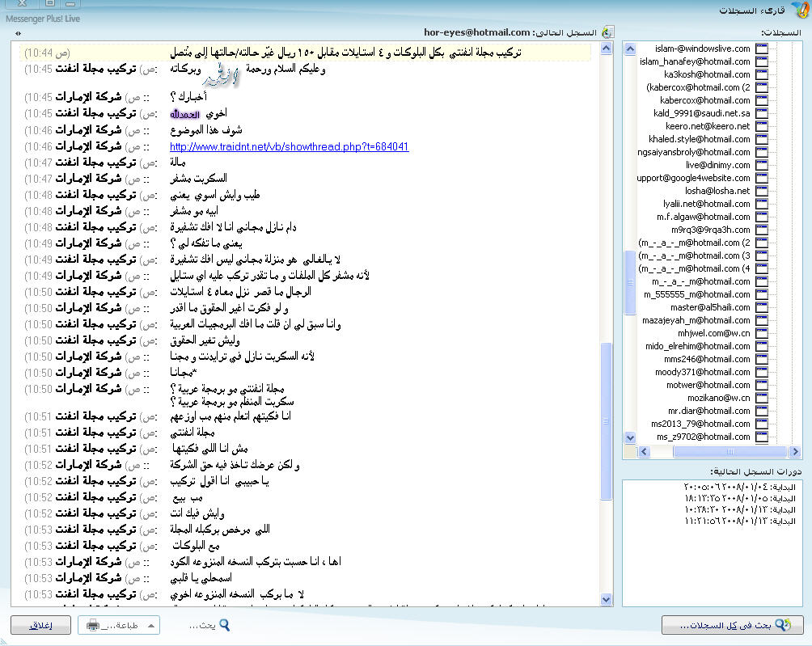812x646 pixels.
Task: Click the search magnifier icon
Action: (225, 625)
